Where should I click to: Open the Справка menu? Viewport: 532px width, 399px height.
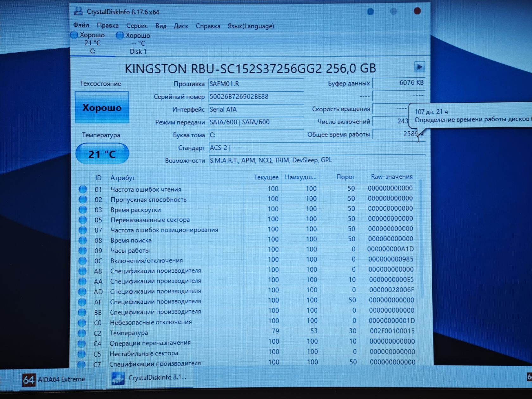(208, 26)
